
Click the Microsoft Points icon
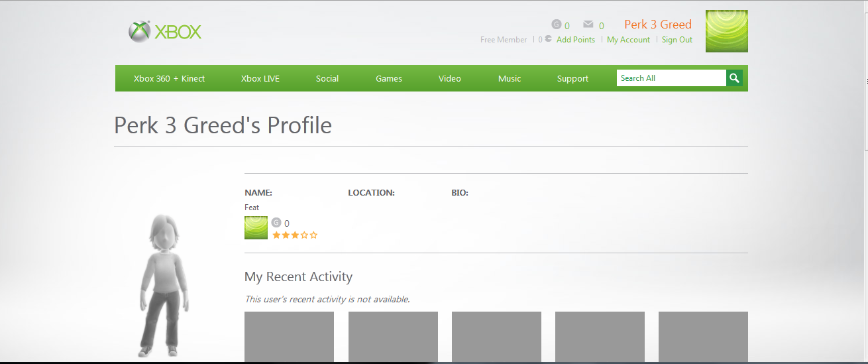pyautogui.click(x=548, y=39)
